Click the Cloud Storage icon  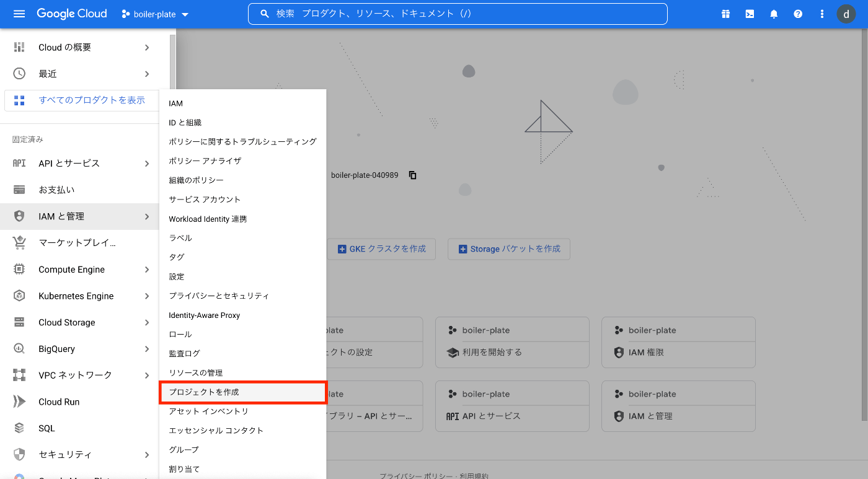pos(19,322)
